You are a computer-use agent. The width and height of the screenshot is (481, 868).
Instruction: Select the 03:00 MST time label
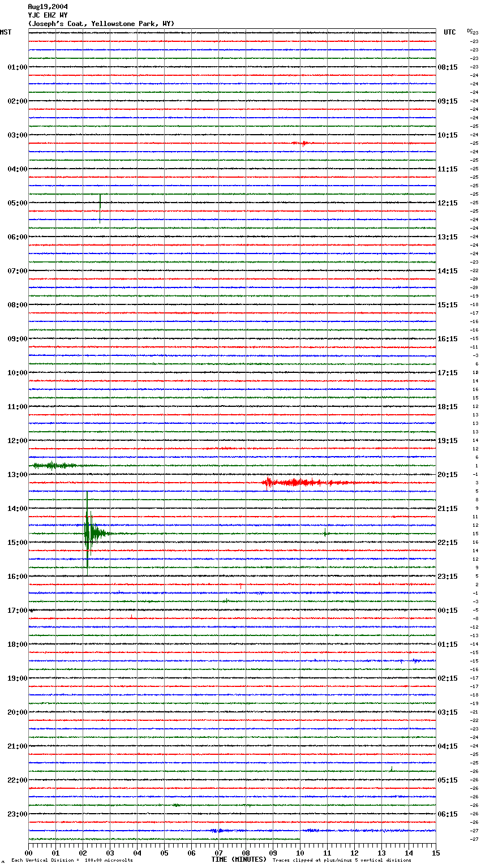[x=18, y=135]
